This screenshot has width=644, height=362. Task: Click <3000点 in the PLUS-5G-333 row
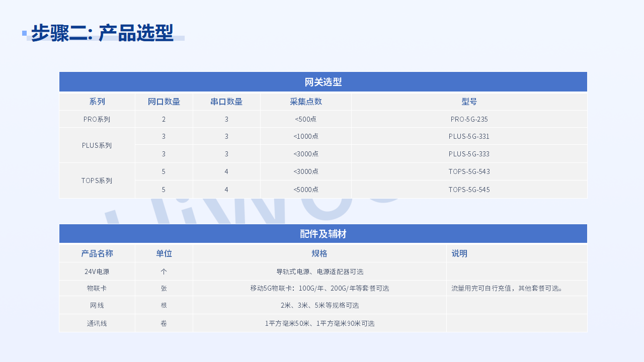click(306, 154)
